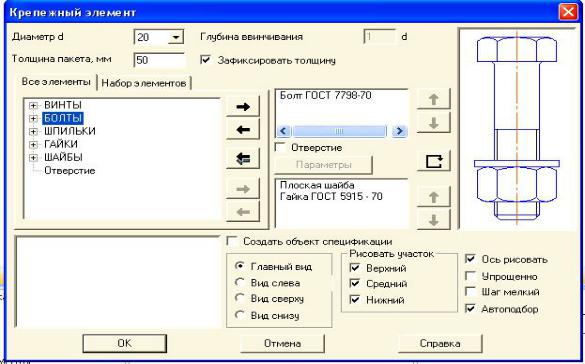585x364 pixels.
Task: Select ВИНТЫ in the tree
Action: pos(63,105)
